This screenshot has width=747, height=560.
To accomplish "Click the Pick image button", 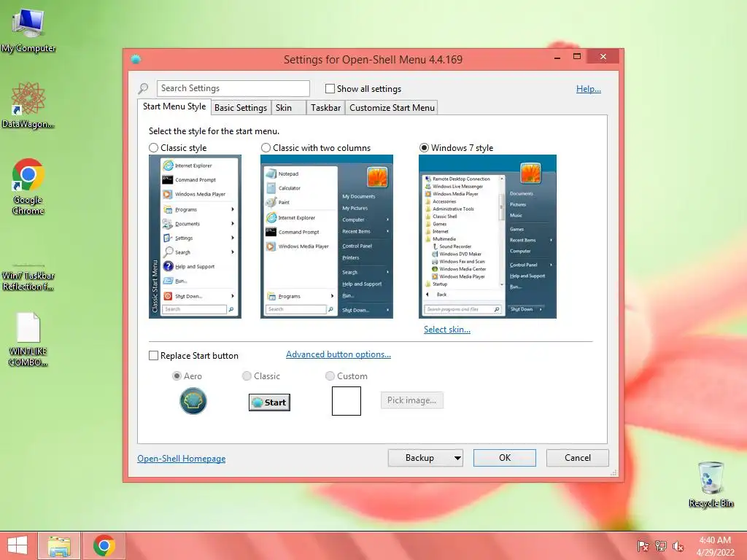I will [x=411, y=400].
